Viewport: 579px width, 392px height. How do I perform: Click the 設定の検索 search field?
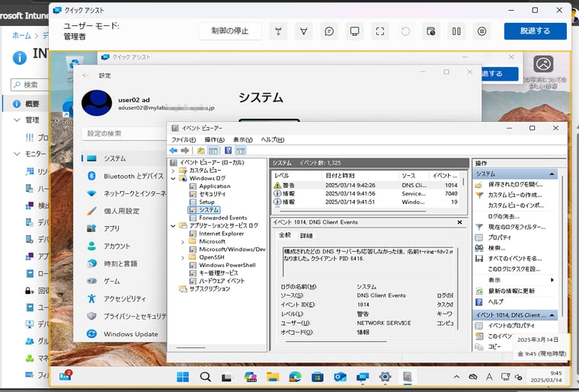click(x=124, y=133)
